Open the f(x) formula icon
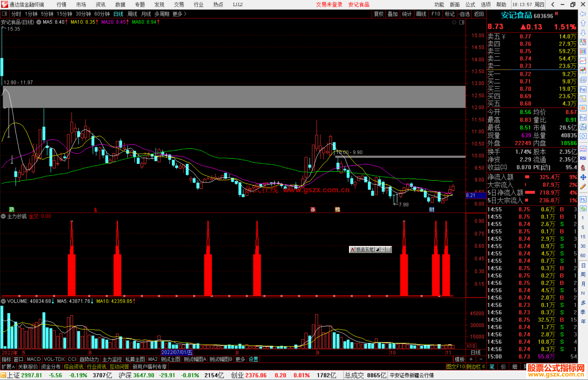This screenshot has height=380, width=588. click(583, 127)
